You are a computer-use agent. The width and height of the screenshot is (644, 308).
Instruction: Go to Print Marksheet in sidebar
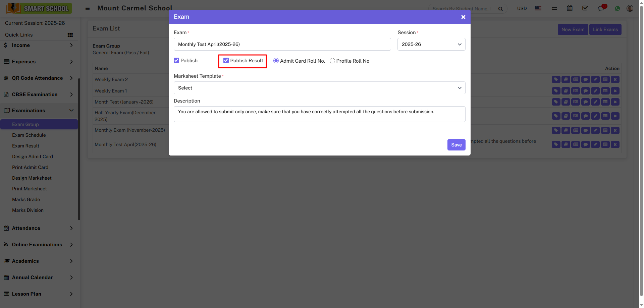30,189
